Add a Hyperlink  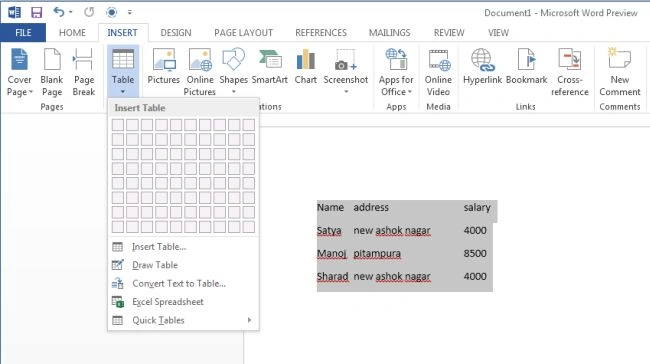[x=482, y=66]
